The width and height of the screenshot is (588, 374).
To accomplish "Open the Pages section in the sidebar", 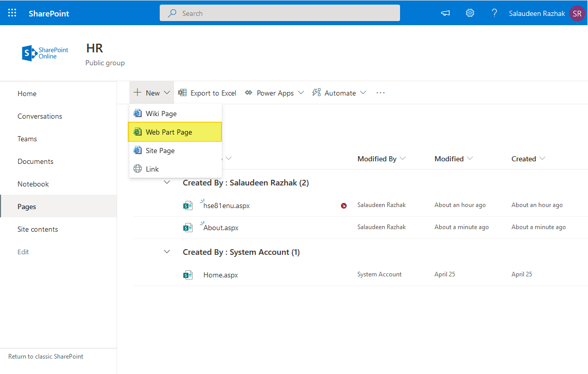I will point(27,206).
